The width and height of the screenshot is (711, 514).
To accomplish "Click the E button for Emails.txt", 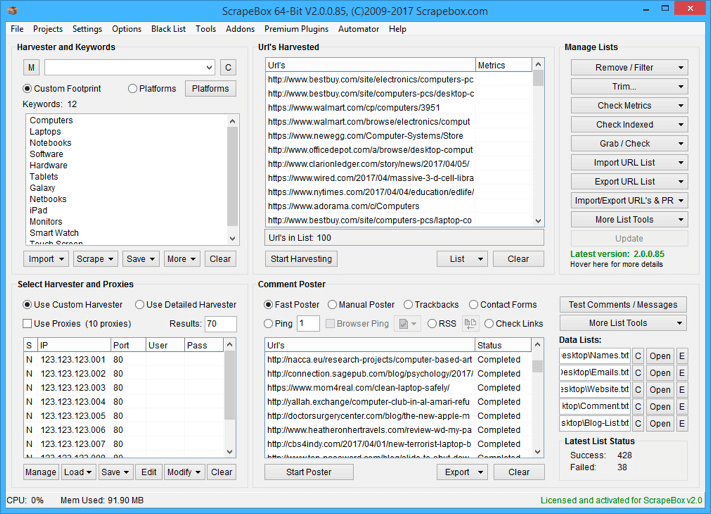I will click(682, 373).
